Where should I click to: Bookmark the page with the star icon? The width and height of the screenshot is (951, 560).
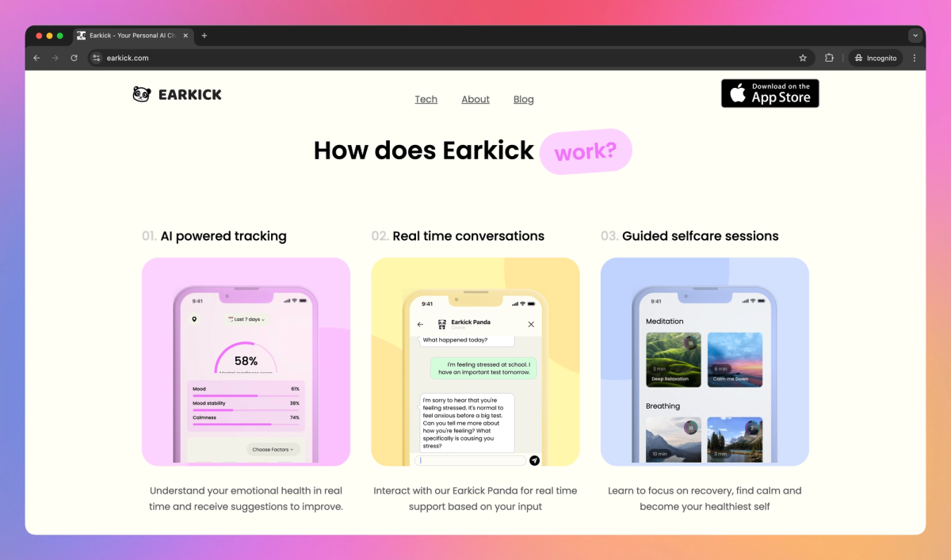[802, 57]
